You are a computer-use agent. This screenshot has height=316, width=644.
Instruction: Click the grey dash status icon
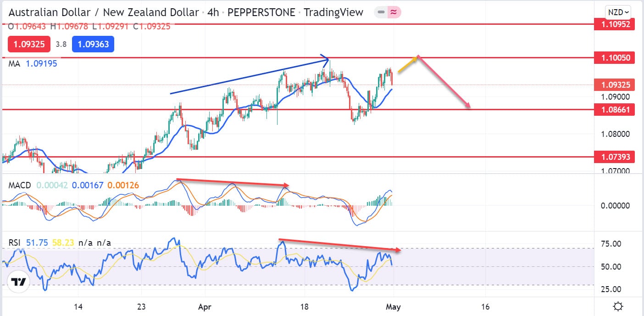click(x=380, y=12)
